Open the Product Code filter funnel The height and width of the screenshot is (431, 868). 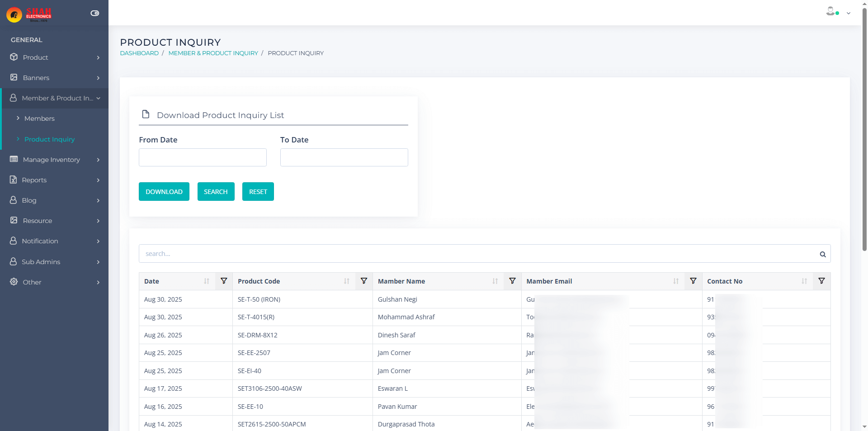(364, 281)
